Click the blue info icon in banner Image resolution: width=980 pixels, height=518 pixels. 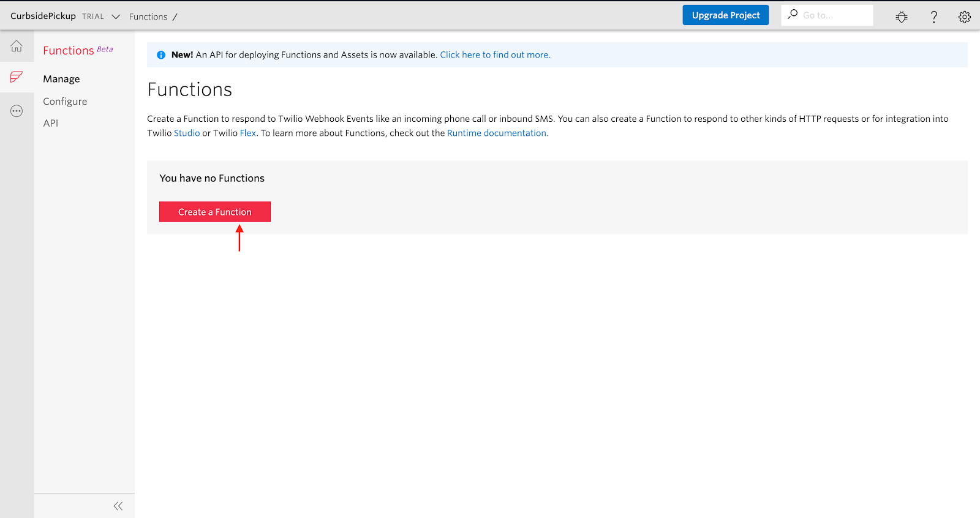pyautogui.click(x=161, y=55)
